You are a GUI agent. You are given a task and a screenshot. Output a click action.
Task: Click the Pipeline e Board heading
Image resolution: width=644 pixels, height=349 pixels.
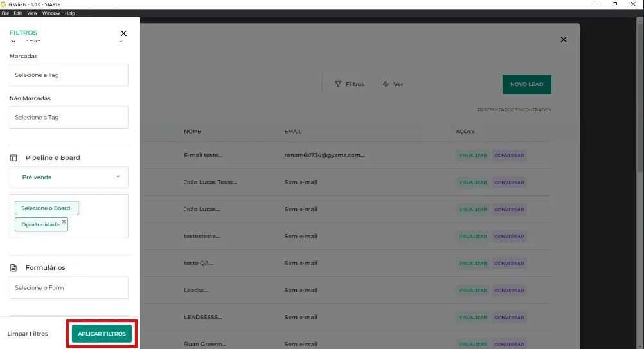coord(53,157)
